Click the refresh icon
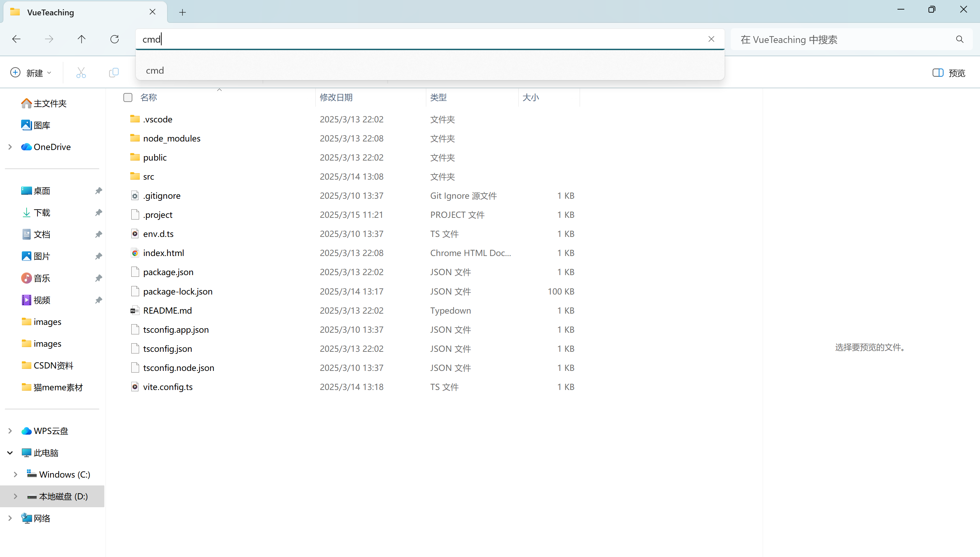980x557 pixels. (x=115, y=39)
